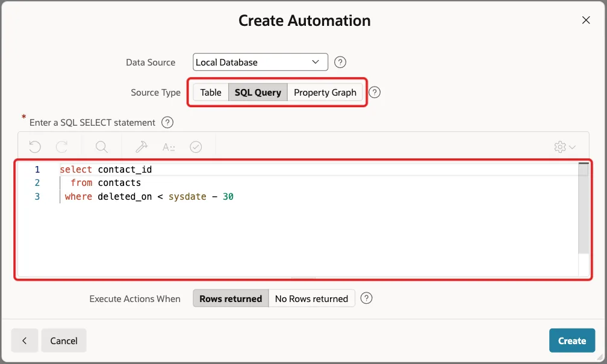The height and width of the screenshot is (364, 607).
Task: Show help for Execute Actions When
Action: tap(366, 298)
